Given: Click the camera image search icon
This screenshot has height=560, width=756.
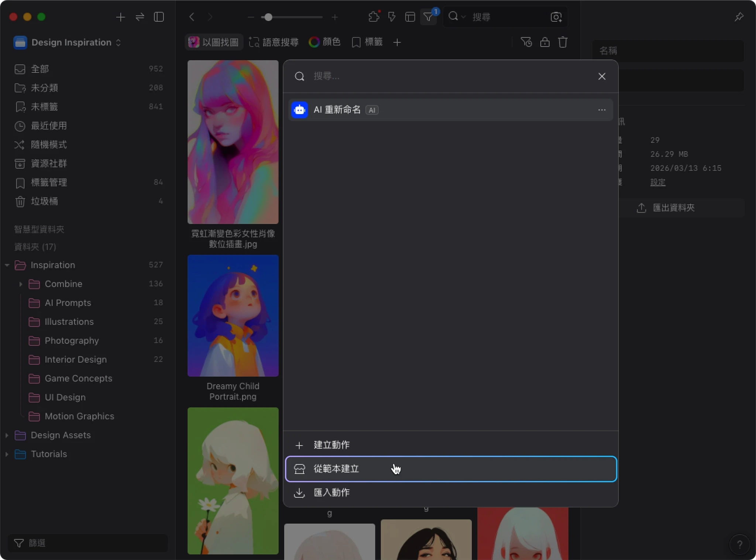Looking at the screenshot, I should pyautogui.click(x=556, y=17).
